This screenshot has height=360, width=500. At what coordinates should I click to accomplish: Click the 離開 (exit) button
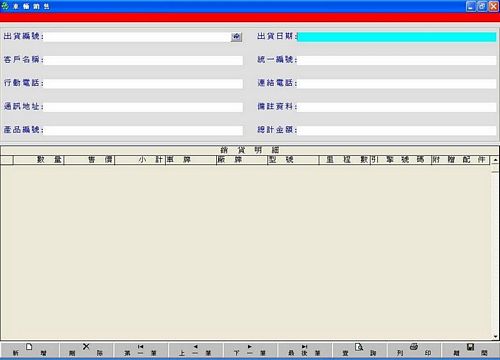(x=470, y=350)
